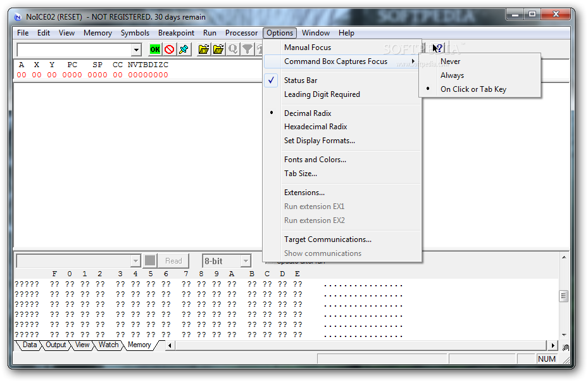Click the blue pushpin toolbar icon
This screenshot has height=382, width=588.
point(184,49)
